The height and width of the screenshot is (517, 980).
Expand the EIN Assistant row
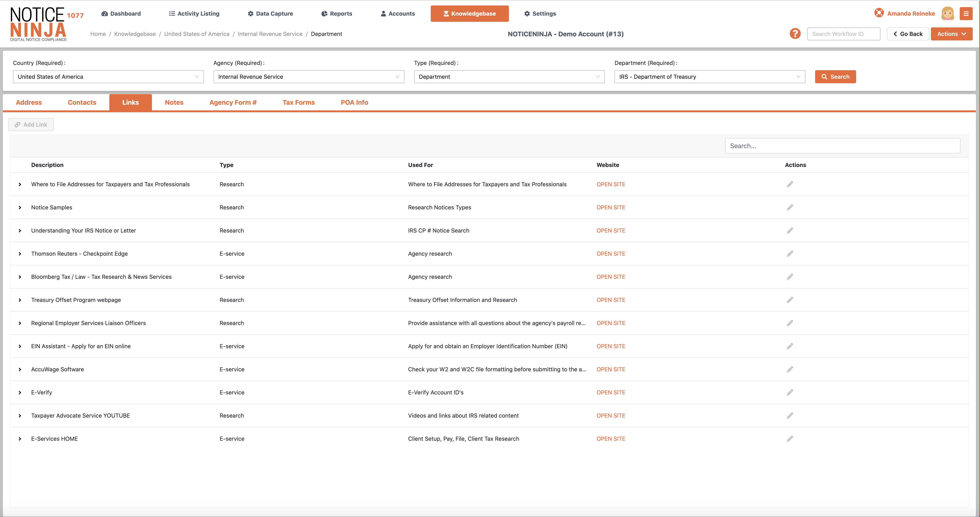pyautogui.click(x=20, y=346)
